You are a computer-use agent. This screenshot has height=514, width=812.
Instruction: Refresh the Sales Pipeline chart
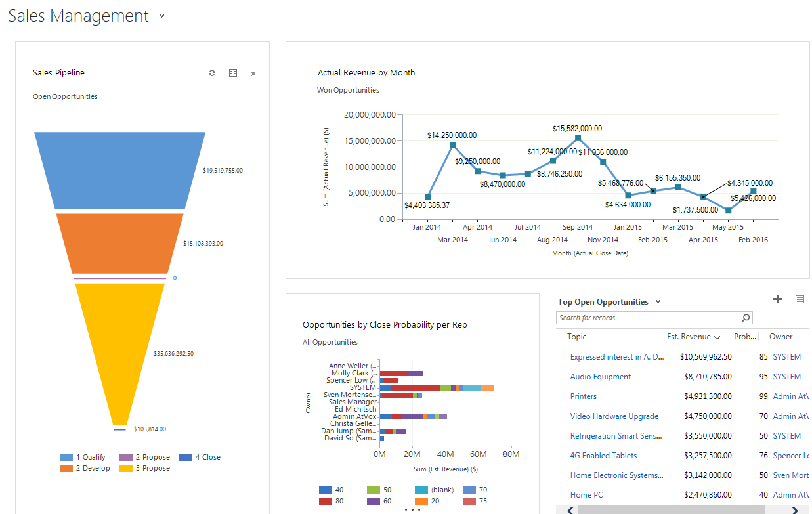point(211,73)
